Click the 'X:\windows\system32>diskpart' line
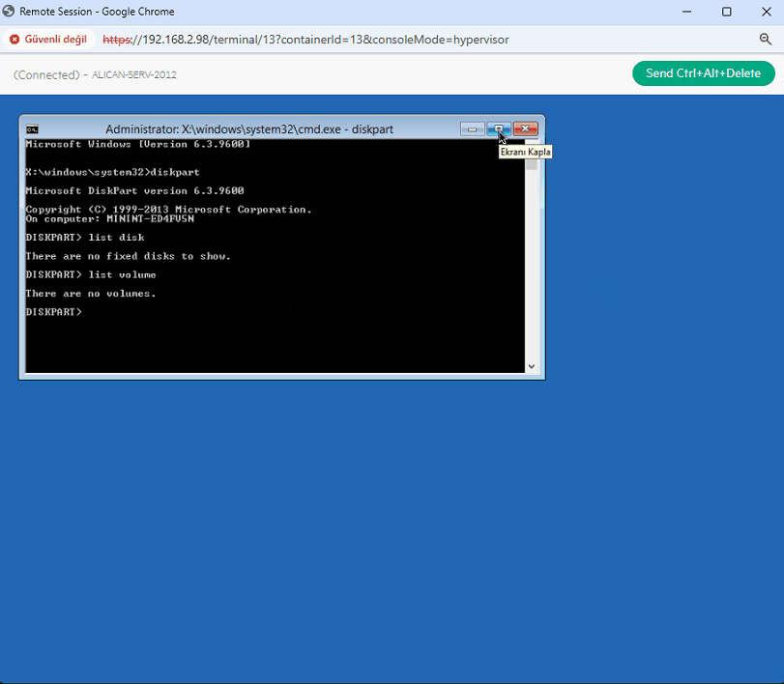Viewport: 784px width, 684px height. coord(112,172)
